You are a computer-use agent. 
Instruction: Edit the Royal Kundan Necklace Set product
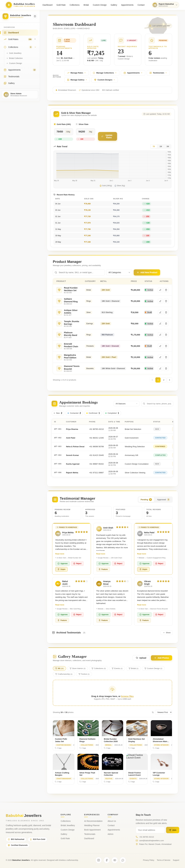pos(160,290)
